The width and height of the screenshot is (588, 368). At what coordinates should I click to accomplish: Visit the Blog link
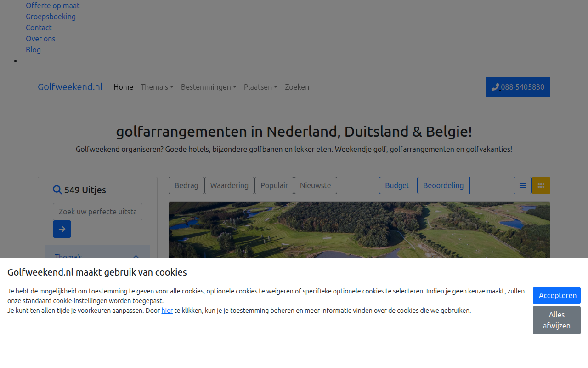(x=33, y=50)
